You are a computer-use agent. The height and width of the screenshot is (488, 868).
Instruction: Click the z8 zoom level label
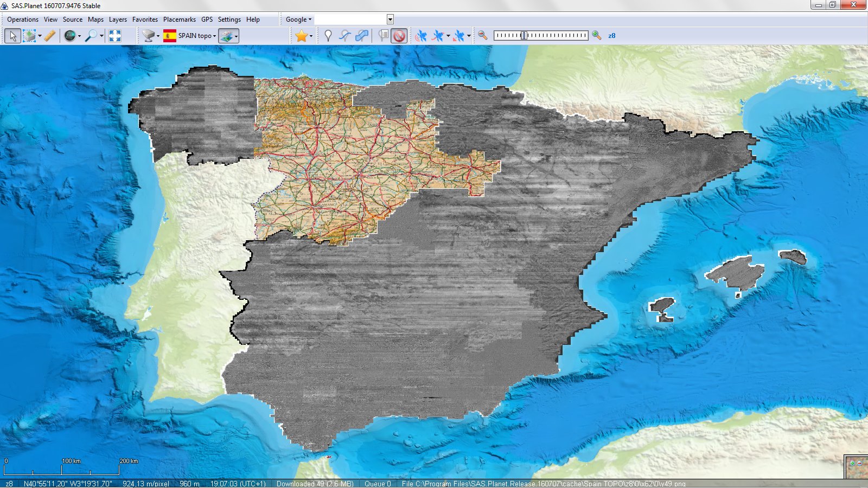click(x=612, y=36)
